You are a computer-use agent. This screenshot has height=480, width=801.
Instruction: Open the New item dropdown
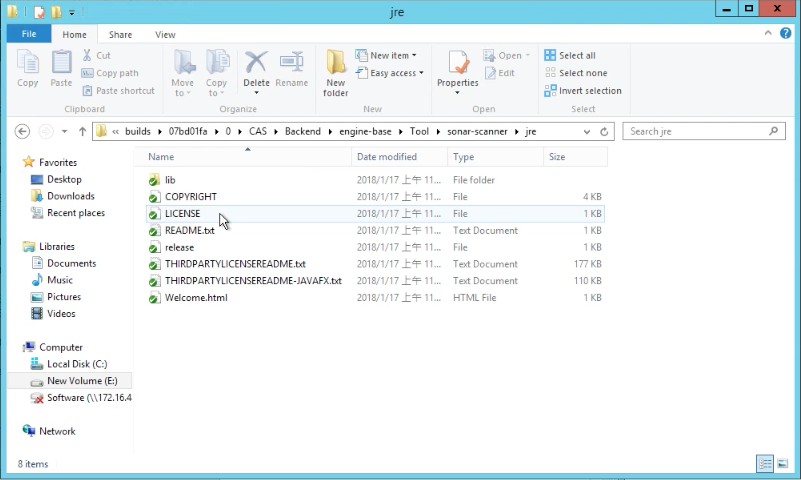point(386,55)
